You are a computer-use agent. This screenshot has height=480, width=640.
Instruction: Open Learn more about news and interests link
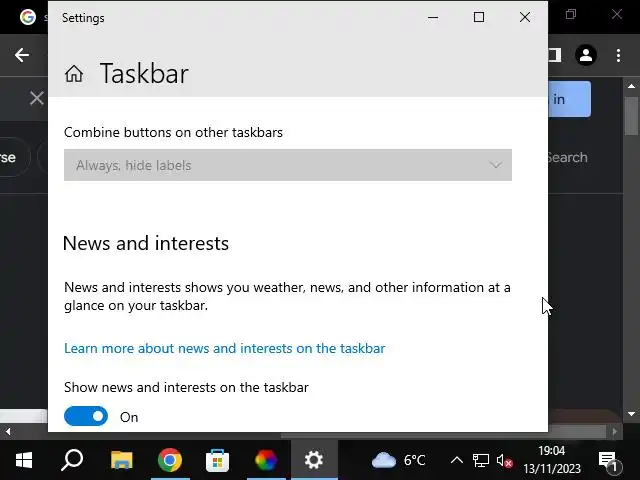[224, 348]
